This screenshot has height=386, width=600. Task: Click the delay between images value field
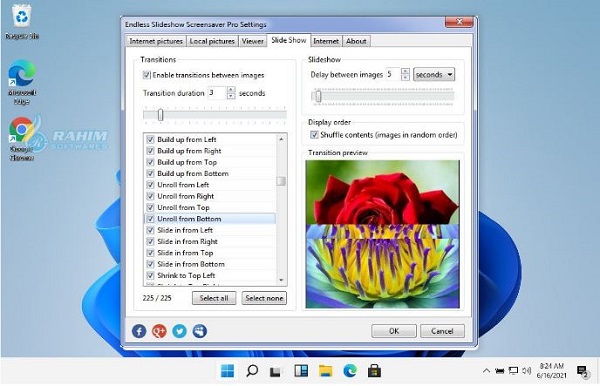pos(393,74)
